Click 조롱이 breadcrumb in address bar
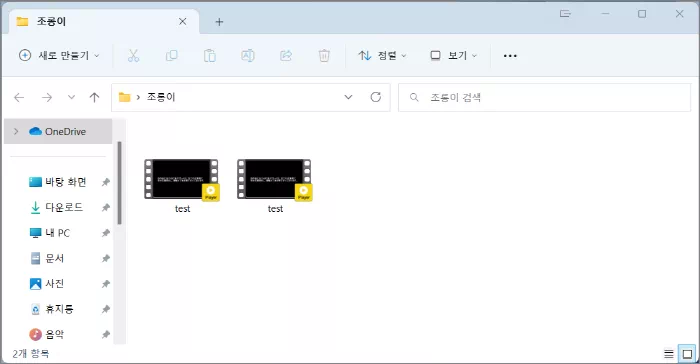 tap(161, 97)
